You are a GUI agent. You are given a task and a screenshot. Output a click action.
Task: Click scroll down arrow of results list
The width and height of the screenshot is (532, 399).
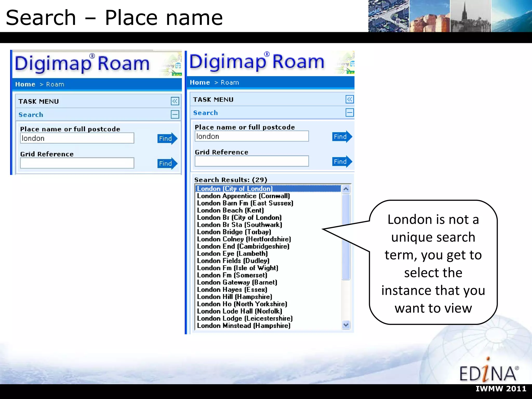coord(346,325)
